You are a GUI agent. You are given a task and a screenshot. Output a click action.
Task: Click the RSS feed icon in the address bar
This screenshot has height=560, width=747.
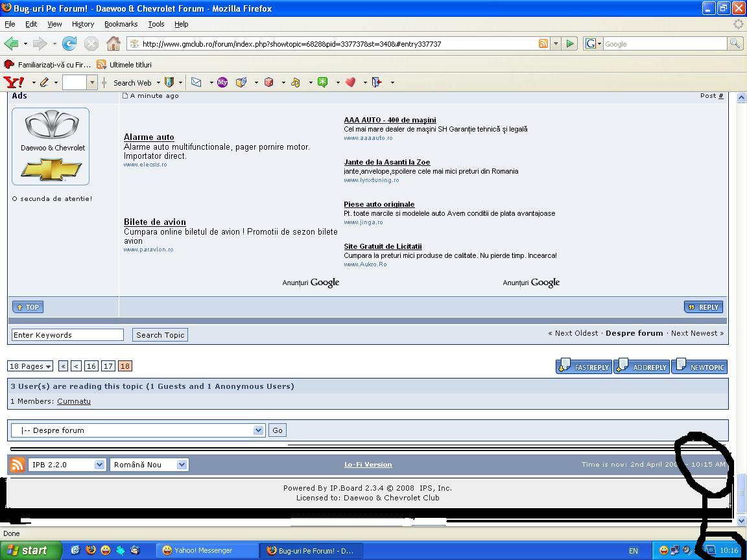543,43
